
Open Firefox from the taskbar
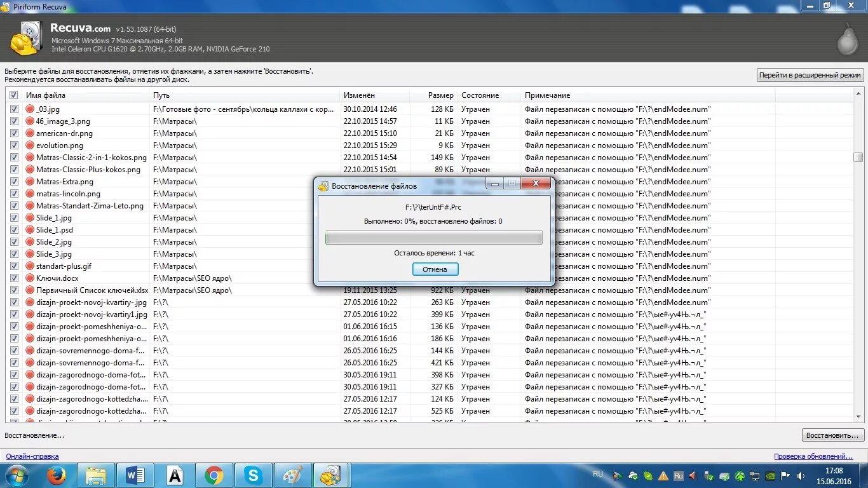click(57, 475)
